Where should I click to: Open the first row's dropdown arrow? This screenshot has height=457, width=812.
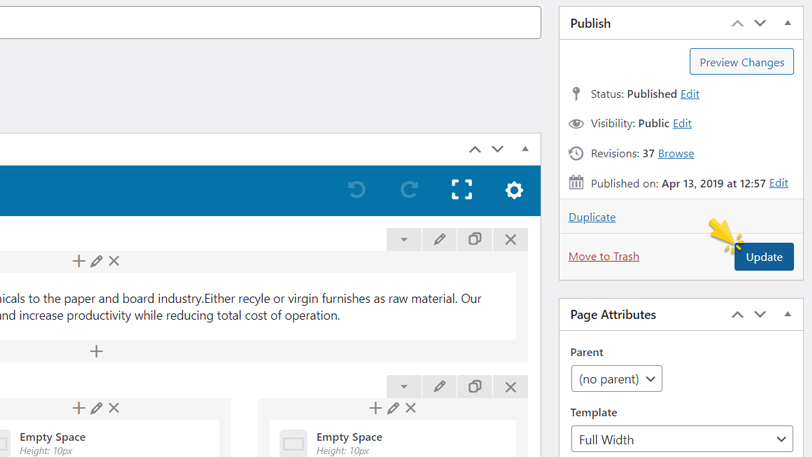click(x=404, y=240)
